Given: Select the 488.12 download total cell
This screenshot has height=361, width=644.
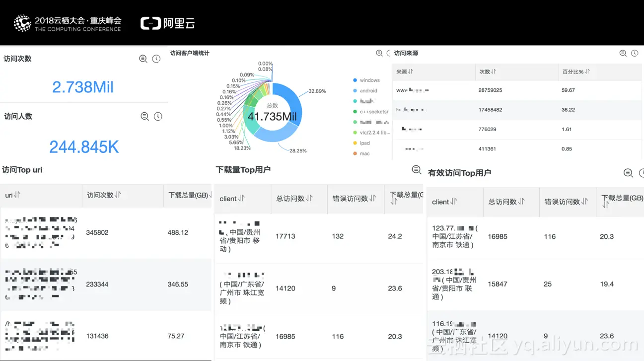Looking at the screenshot, I should pos(178,232).
